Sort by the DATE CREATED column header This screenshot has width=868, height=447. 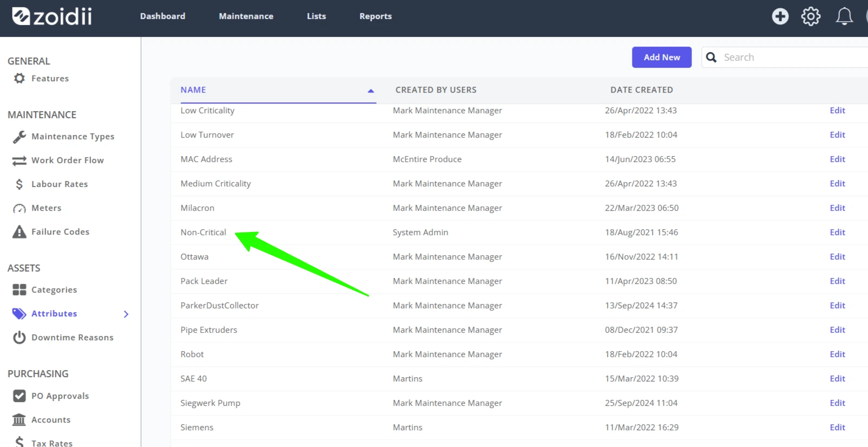click(x=642, y=90)
